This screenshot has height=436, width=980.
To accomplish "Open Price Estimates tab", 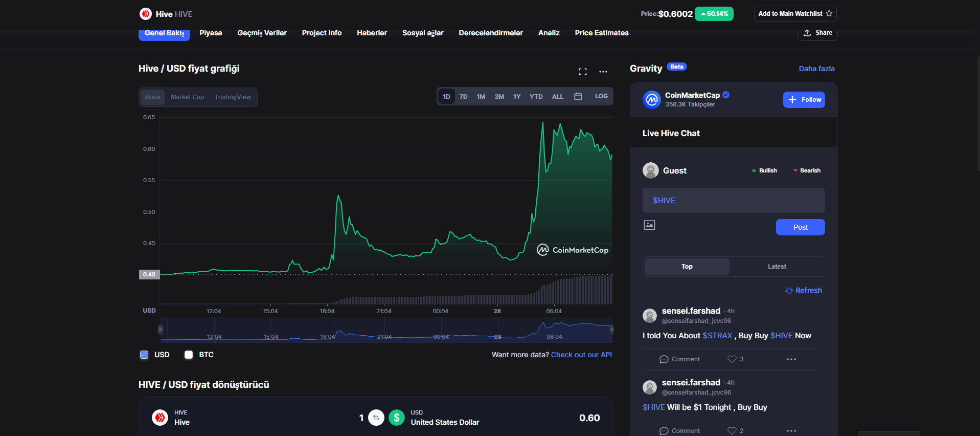I will point(602,33).
